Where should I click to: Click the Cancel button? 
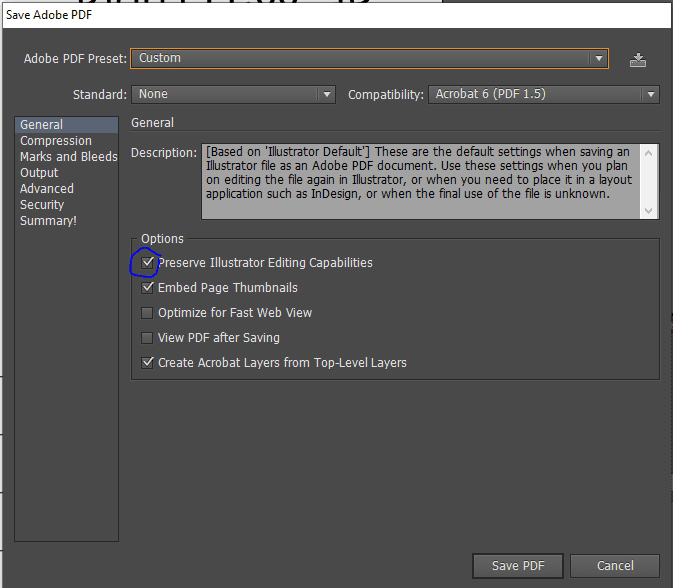pos(615,566)
